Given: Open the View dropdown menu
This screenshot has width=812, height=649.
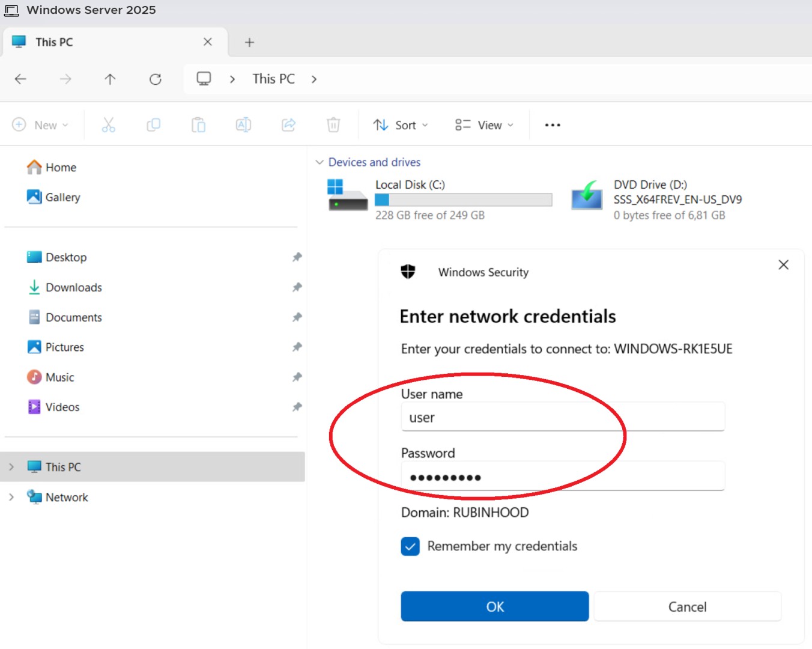Looking at the screenshot, I should (484, 125).
